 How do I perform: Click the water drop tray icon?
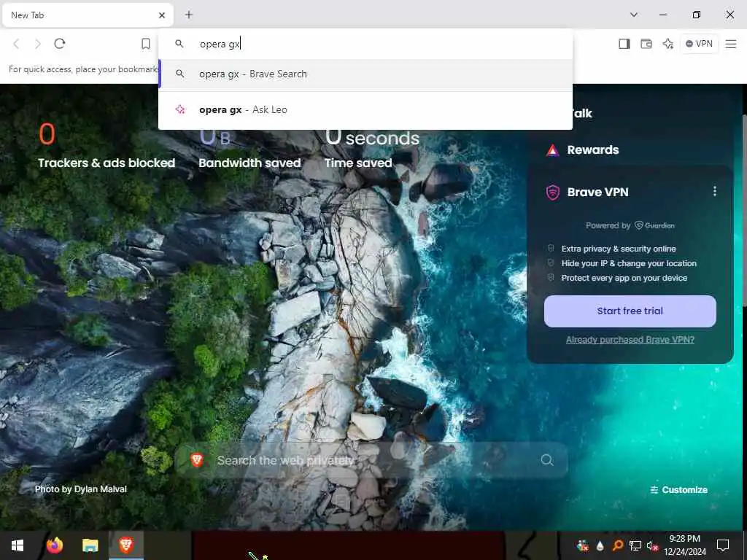pyautogui.click(x=600, y=545)
